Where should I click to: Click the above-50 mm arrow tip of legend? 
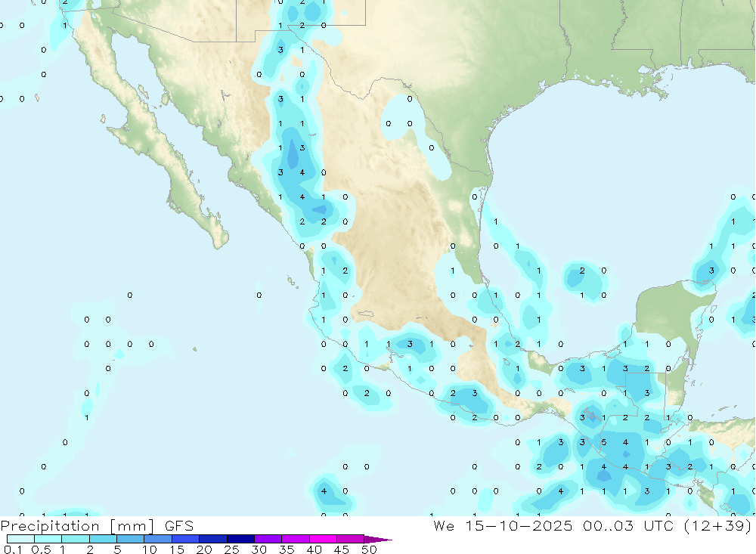pyautogui.click(x=378, y=540)
